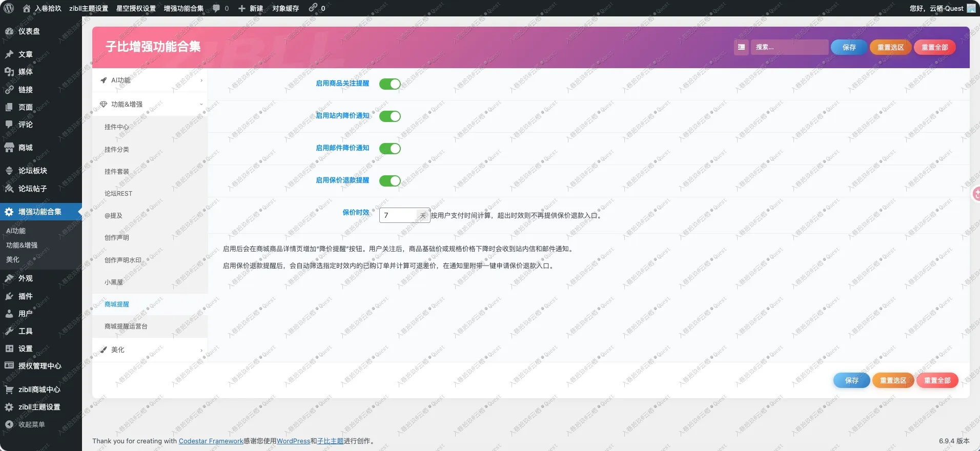Viewport: 980px width, 451px height.
Task: Click the 论坛板块 icon
Action: pos(9,171)
